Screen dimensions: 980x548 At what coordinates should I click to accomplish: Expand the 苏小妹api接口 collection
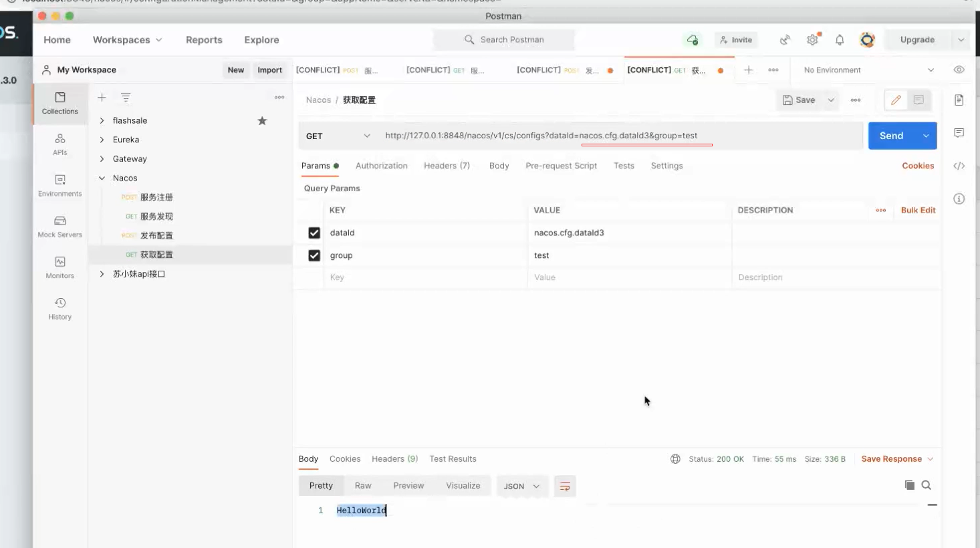(x=102, y=274)
